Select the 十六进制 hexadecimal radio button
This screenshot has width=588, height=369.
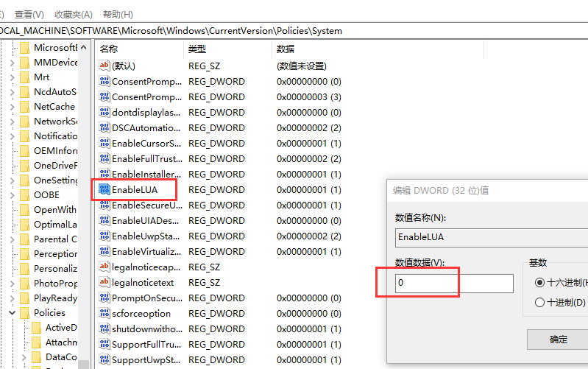click(540, 282)
